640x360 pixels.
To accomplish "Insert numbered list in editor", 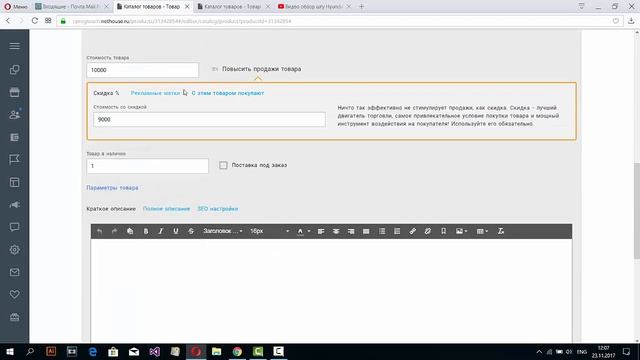I will pos(397,231).
